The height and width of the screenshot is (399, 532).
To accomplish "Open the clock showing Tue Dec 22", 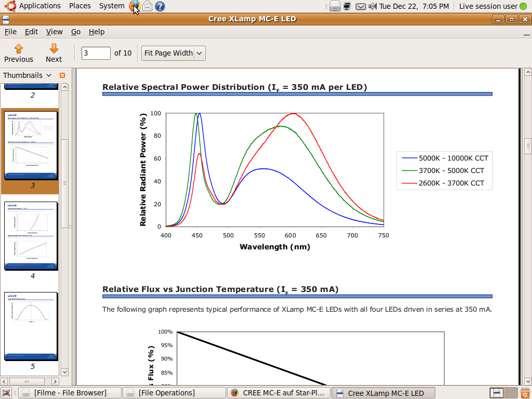I will point(414,6).
